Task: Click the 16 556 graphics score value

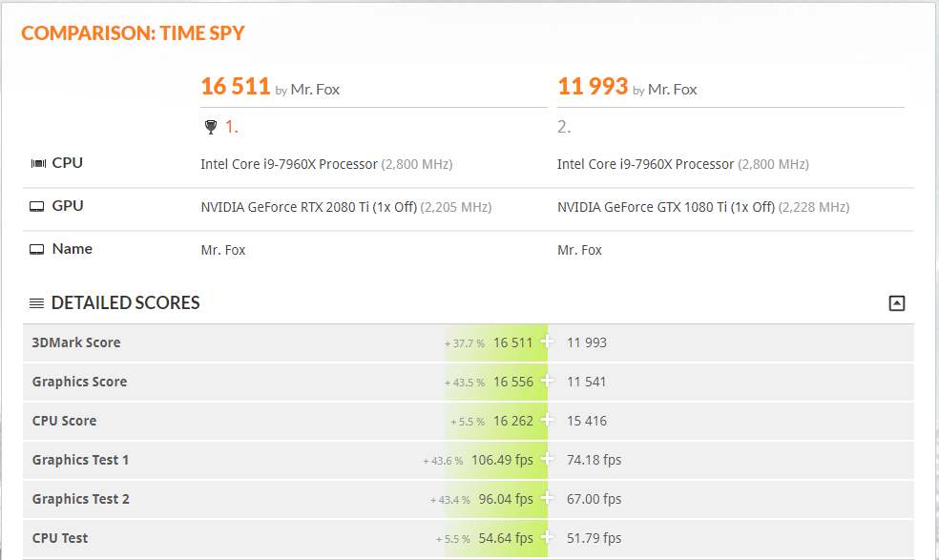Action: tap(513, 382)
